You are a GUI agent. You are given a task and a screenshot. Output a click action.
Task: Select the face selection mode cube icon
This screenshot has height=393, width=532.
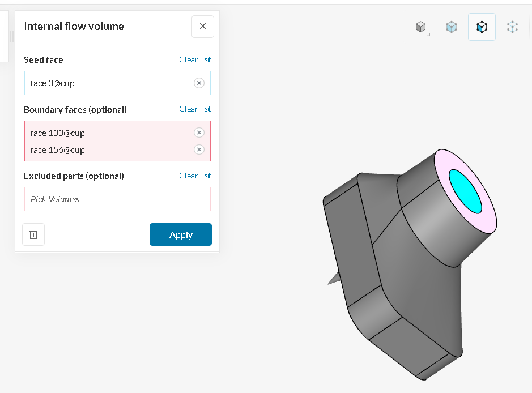click(x=482, y=27)
